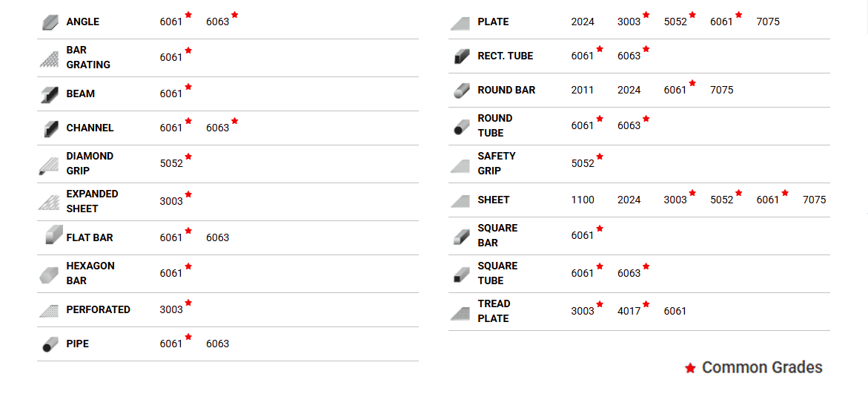Select the Bar Grating icon

coord(49,58)
